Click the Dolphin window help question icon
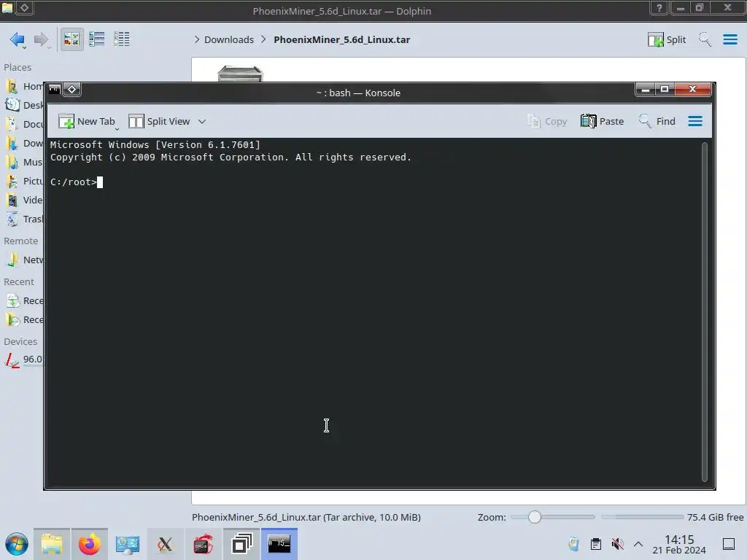 click(659, 7)
